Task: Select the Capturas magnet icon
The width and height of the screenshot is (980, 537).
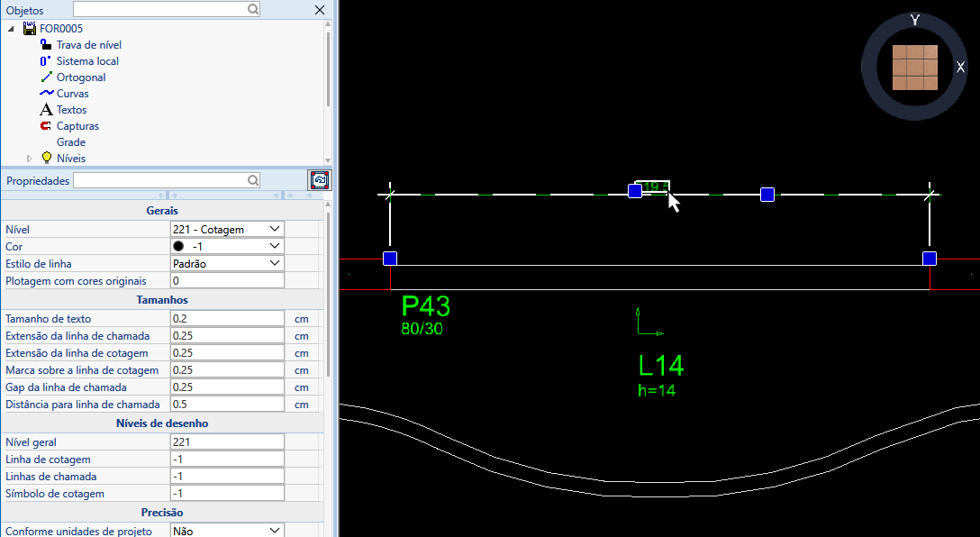Action: 46,126
